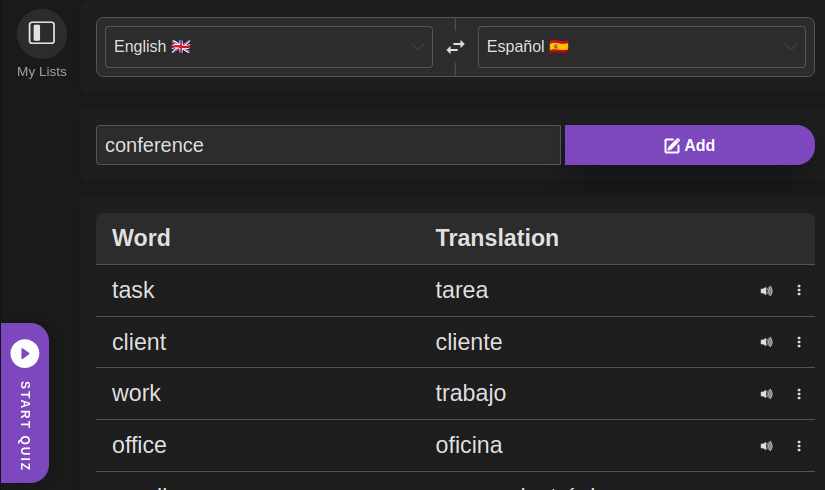This screenshot has width=825, height=490.
Task: Click the translation trabajo
Action: click(471, 394)
